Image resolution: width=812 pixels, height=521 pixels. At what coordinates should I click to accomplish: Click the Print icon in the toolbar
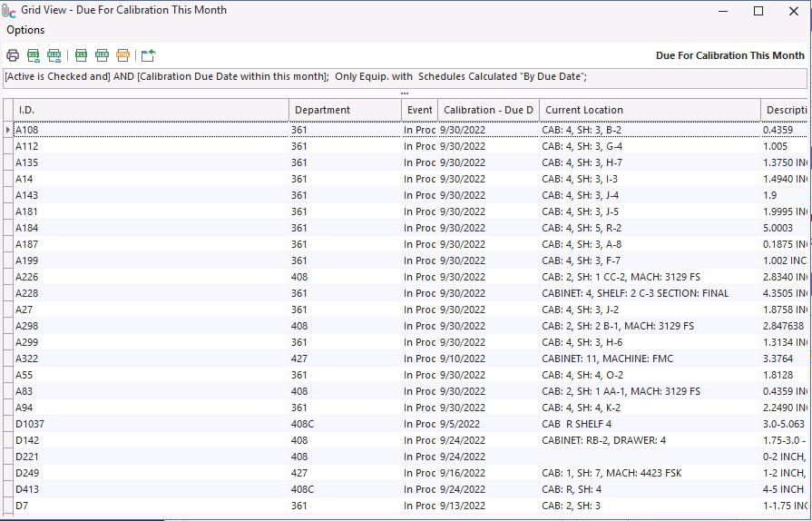coord(13,55)
